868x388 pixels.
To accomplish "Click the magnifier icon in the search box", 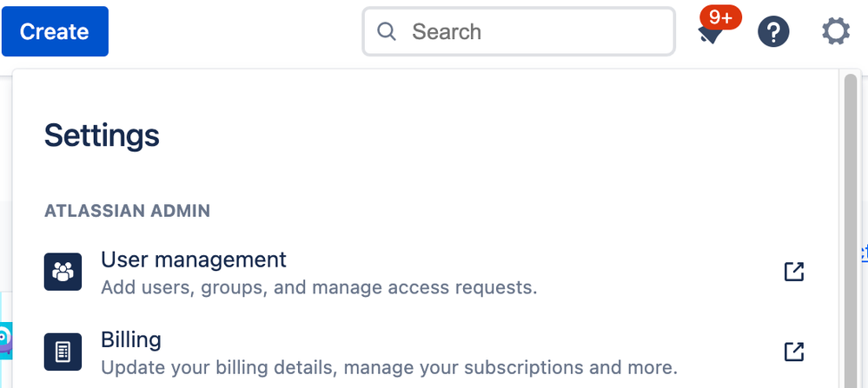I will pyautogui.click(x=387, y=31).
